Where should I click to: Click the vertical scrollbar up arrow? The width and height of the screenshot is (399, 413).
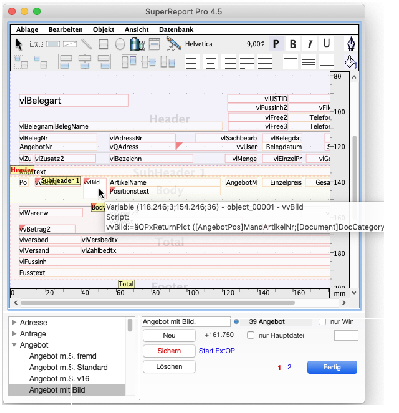coord(354,77)
